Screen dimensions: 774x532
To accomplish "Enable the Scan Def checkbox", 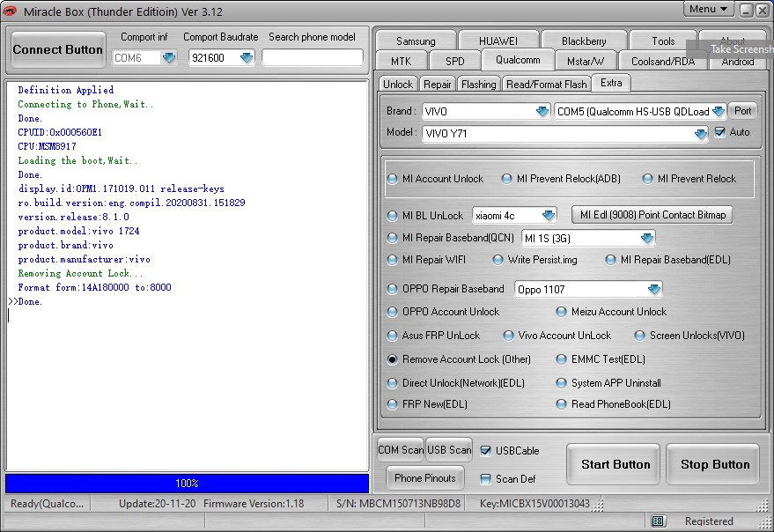I will [485, 478].
